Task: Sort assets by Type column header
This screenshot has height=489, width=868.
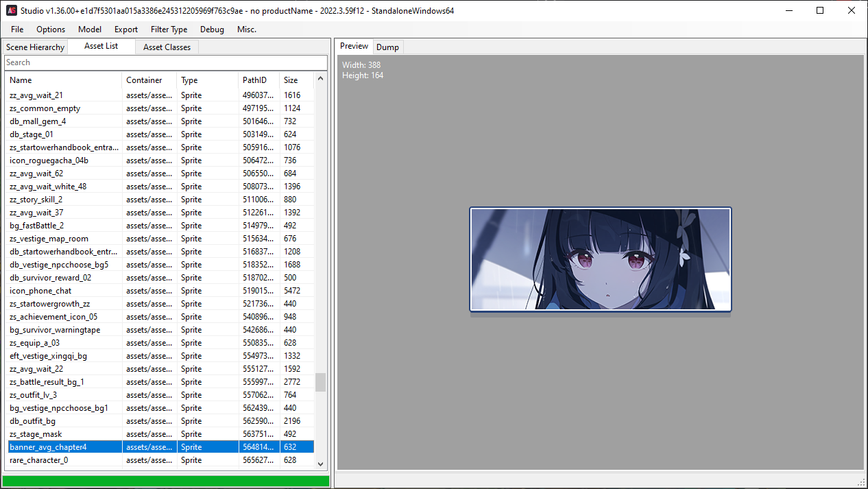Action: point(208,80)
